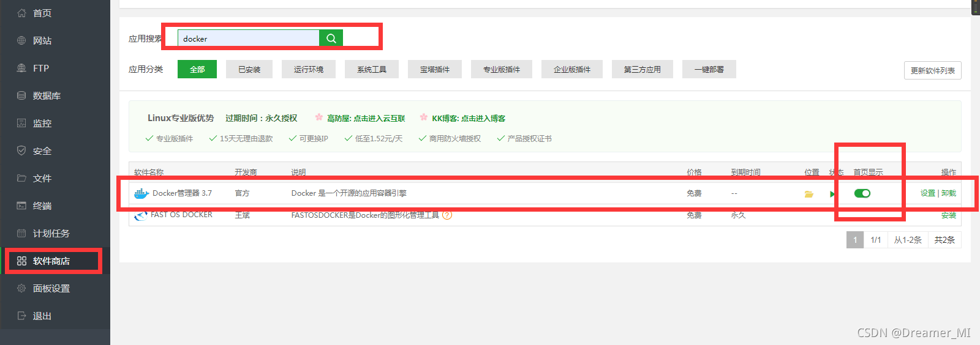The height and width of the screenshot is (345, 980).
Task: Click 卸载 link for Docker manager
Action: 949,193
